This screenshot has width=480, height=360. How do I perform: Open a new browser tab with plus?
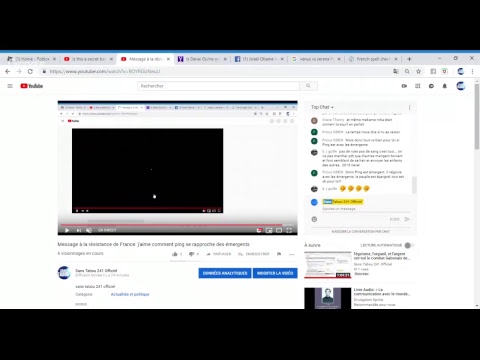coord(409,59)
